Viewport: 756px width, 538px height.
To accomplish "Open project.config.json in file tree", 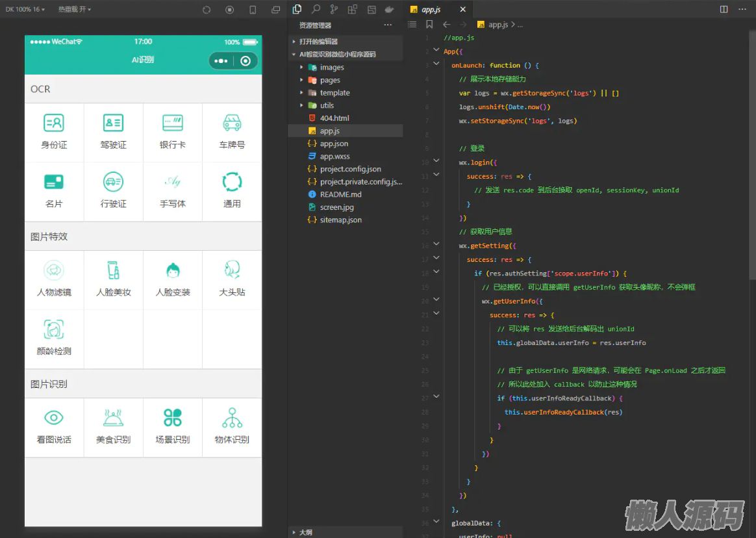I will click(x=350, y=169).
